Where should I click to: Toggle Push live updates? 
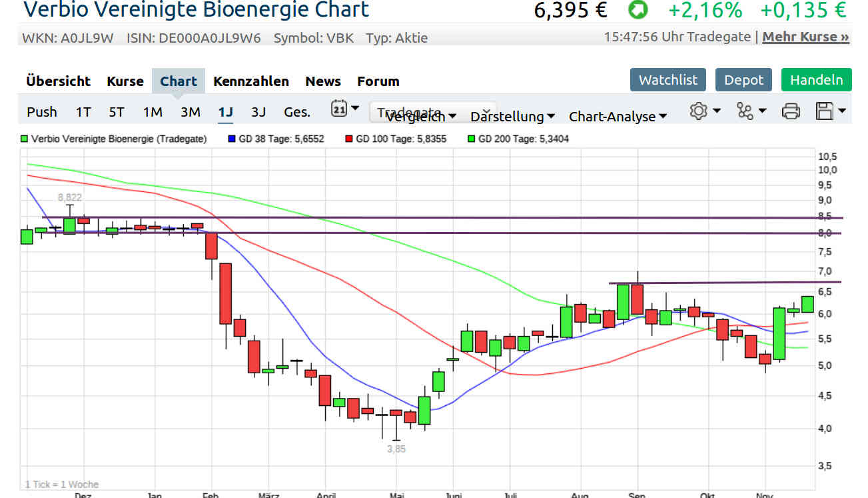click(x=42, y=112)
